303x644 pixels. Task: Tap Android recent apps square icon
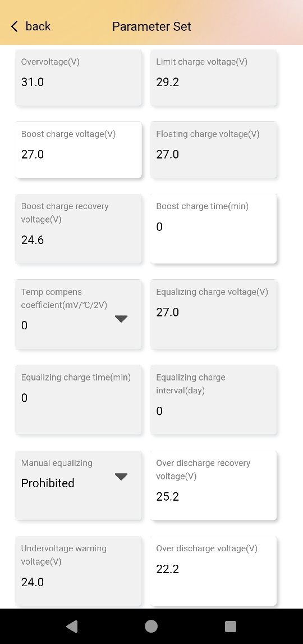pyautogui.click(x=231, y=627)
